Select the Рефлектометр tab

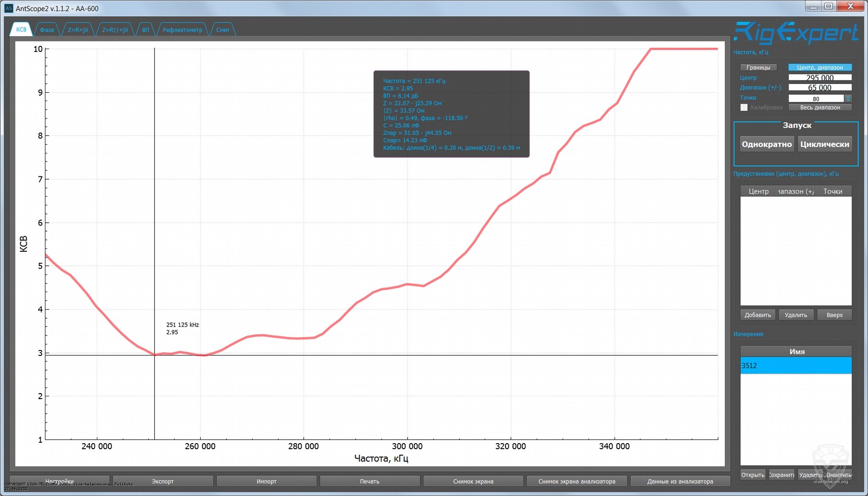point(182,30)
